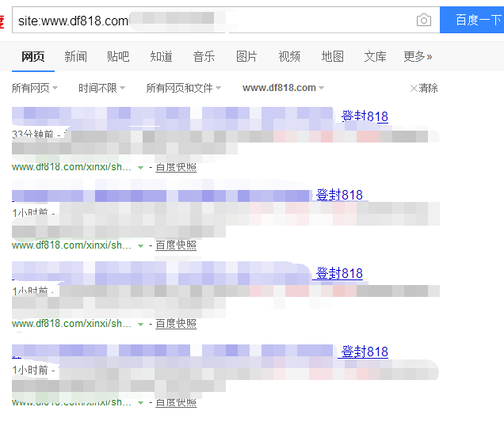Open the 贴吧 tab
The image size is (504, 422).
(x=118, y=56)
